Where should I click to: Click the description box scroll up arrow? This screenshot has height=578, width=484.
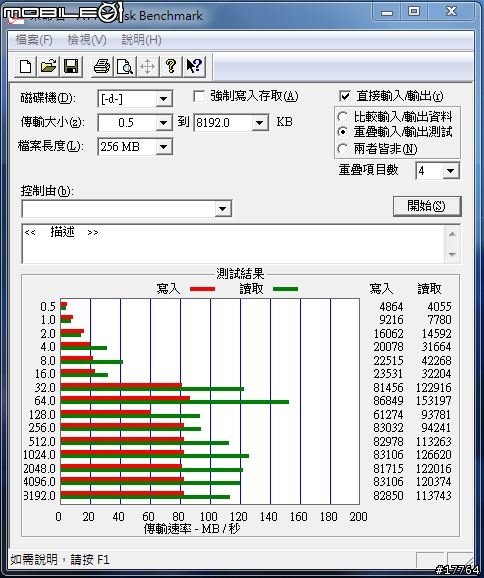point(453,234)
